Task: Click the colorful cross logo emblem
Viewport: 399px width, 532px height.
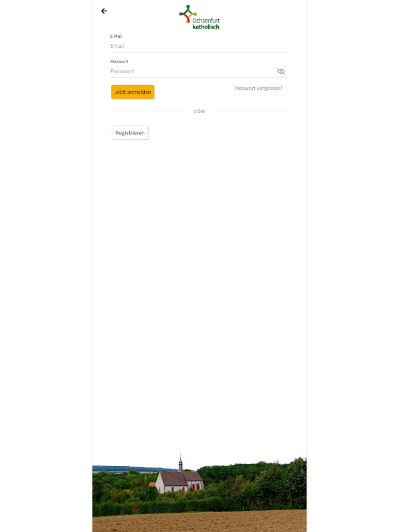Action: point(188,14)
